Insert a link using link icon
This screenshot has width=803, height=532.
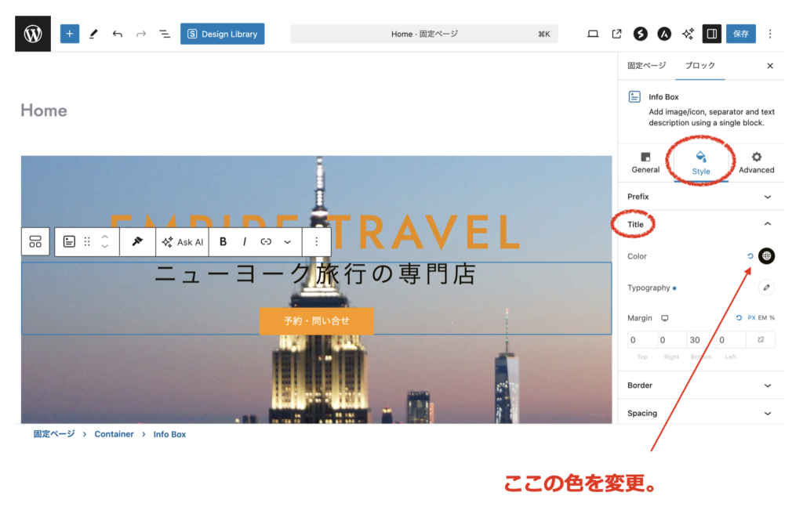point(266,242)
